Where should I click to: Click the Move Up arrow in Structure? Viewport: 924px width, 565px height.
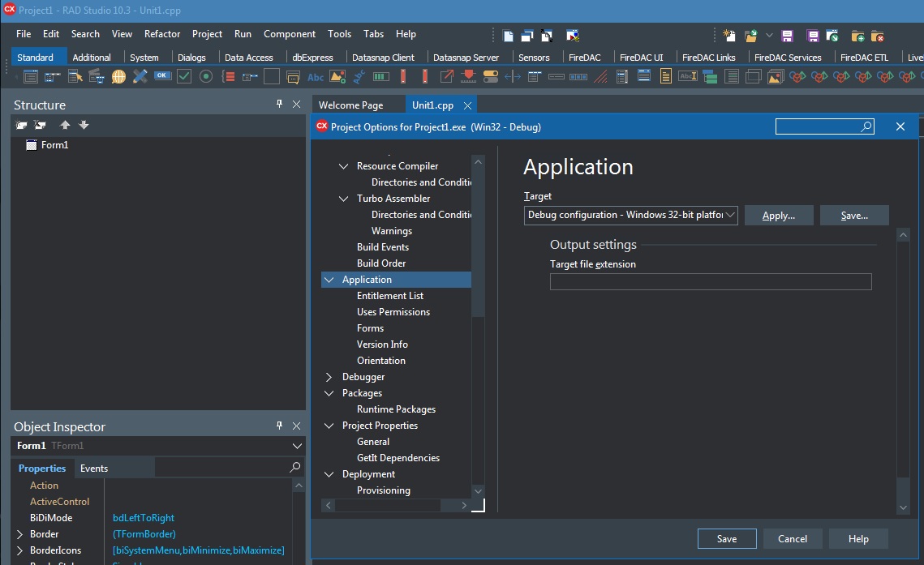(65, 125)
